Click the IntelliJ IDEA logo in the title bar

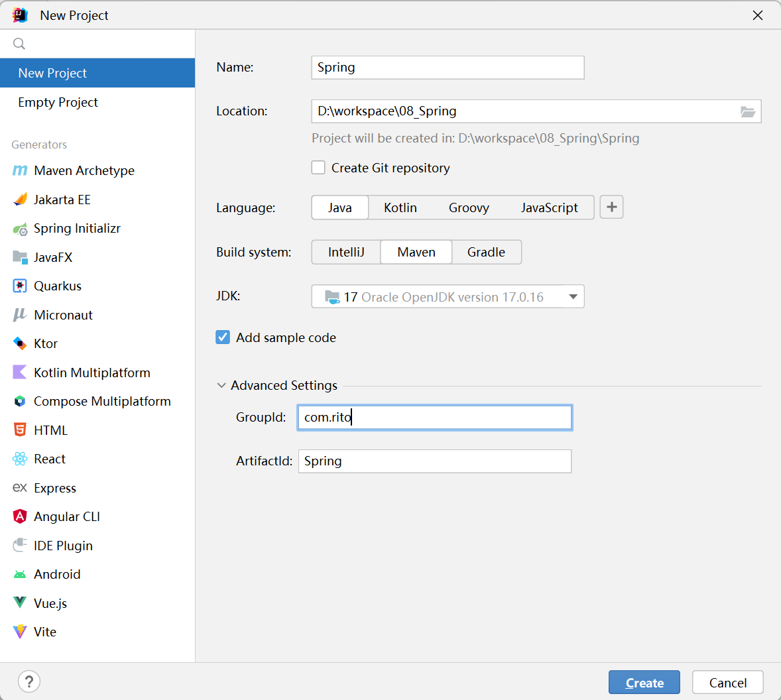[21, 15]
